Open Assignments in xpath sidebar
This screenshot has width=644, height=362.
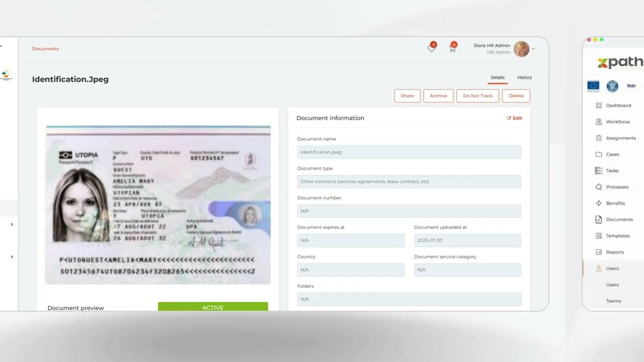point(621,138)
